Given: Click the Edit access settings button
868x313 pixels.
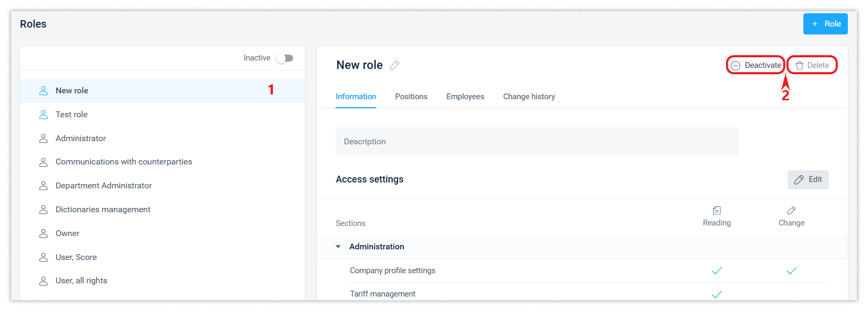Looking at the screenshot, I should [x=808, y=180].
